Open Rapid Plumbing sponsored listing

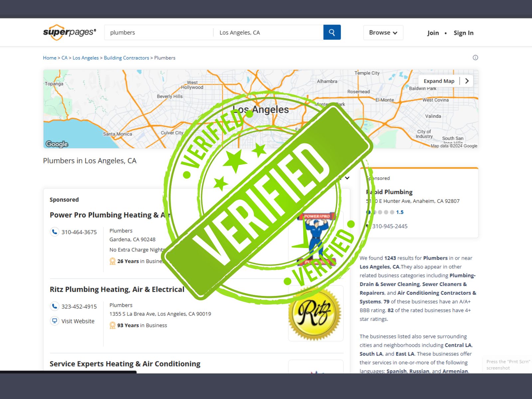389,192
